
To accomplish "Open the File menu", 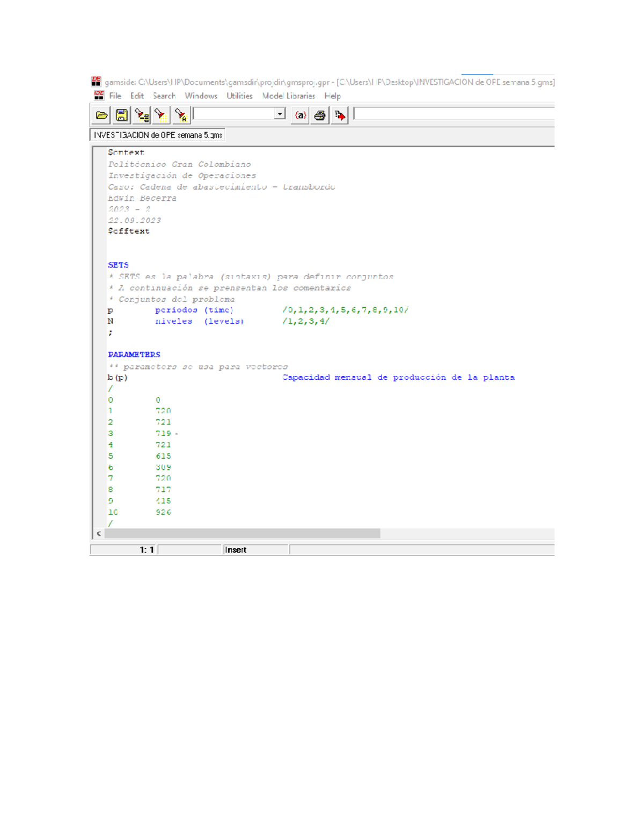I will (115, 96).
